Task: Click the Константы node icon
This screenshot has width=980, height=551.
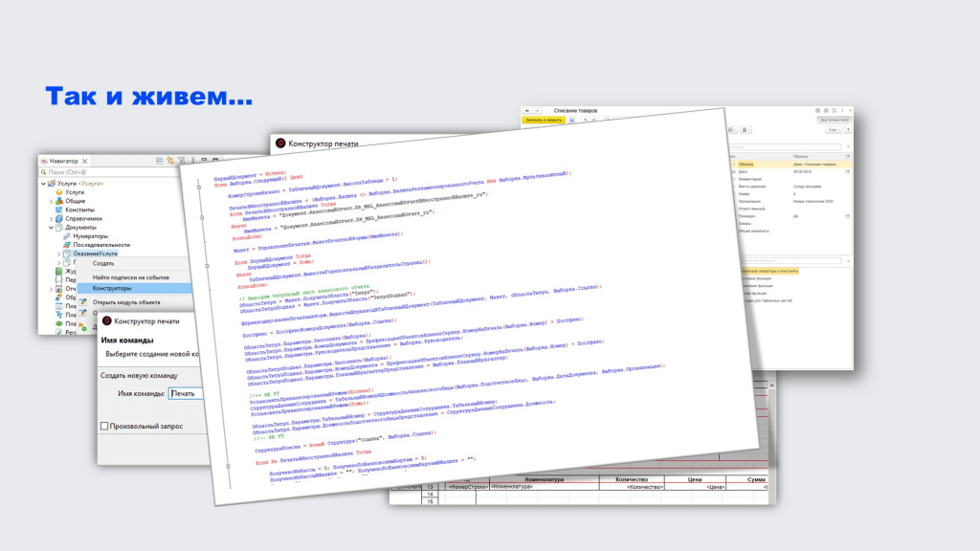Action: pyautogui.click(x=59, y=209)
